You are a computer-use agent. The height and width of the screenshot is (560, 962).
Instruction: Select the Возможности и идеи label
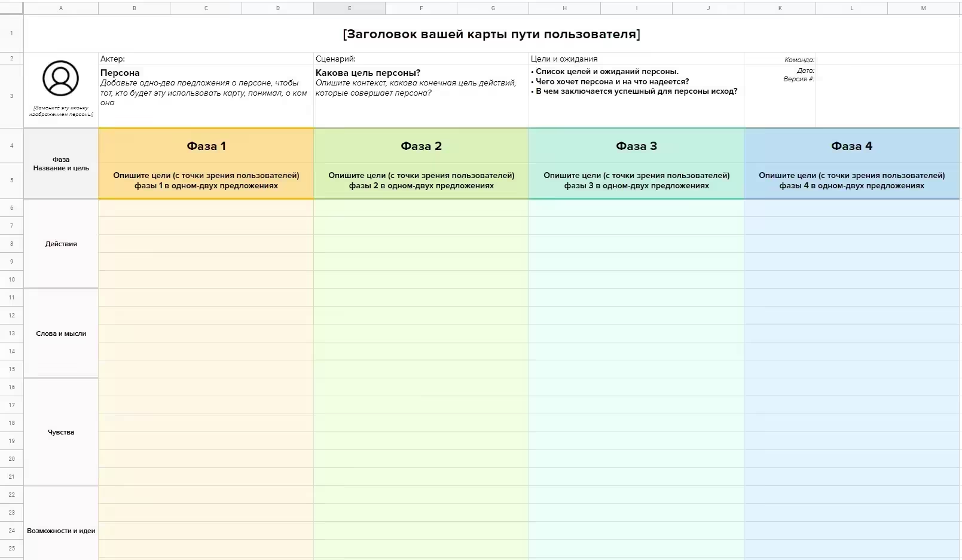[x=61, y=531]
